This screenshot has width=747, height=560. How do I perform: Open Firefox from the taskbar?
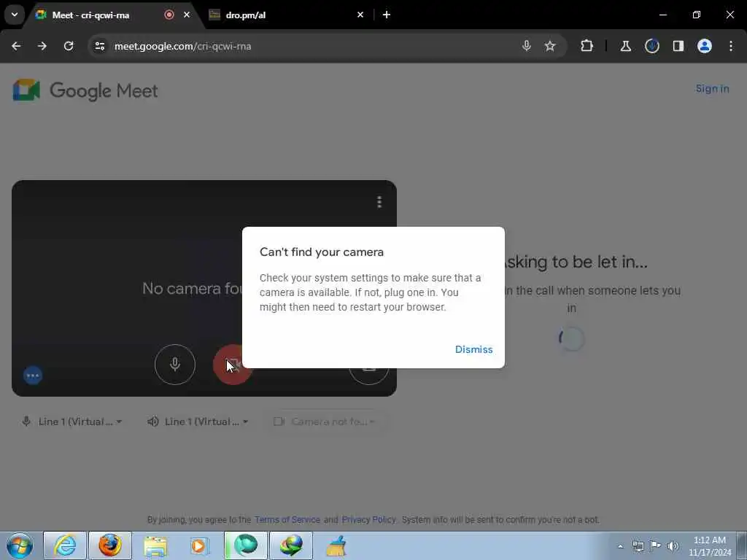[x=110, y=545]
